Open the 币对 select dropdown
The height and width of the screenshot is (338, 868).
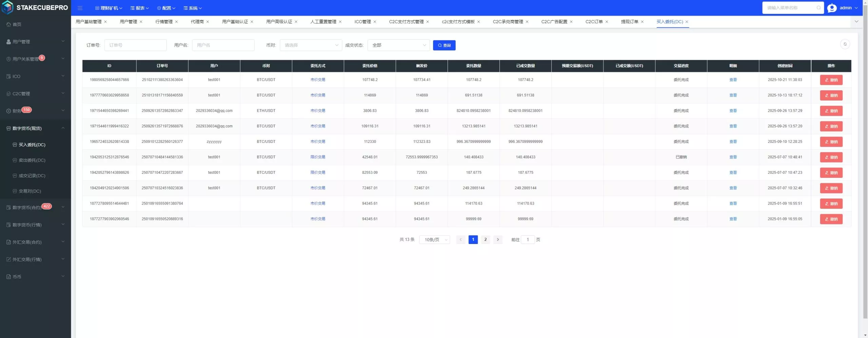coord(311,45)
